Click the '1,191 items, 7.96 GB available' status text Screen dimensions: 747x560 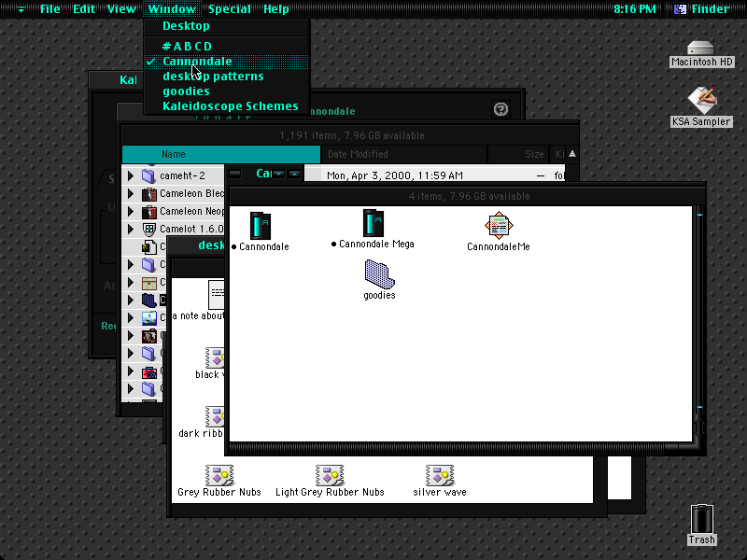pyautogui.click(x=352, y=135)
